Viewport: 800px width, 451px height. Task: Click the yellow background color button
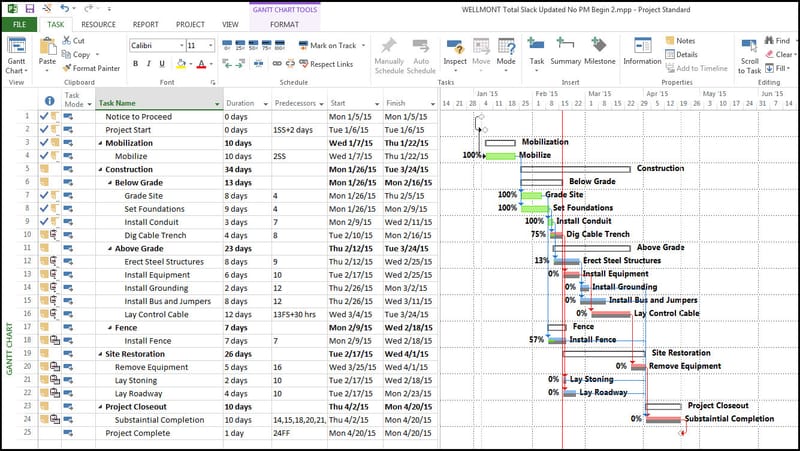tap(183, 64)
